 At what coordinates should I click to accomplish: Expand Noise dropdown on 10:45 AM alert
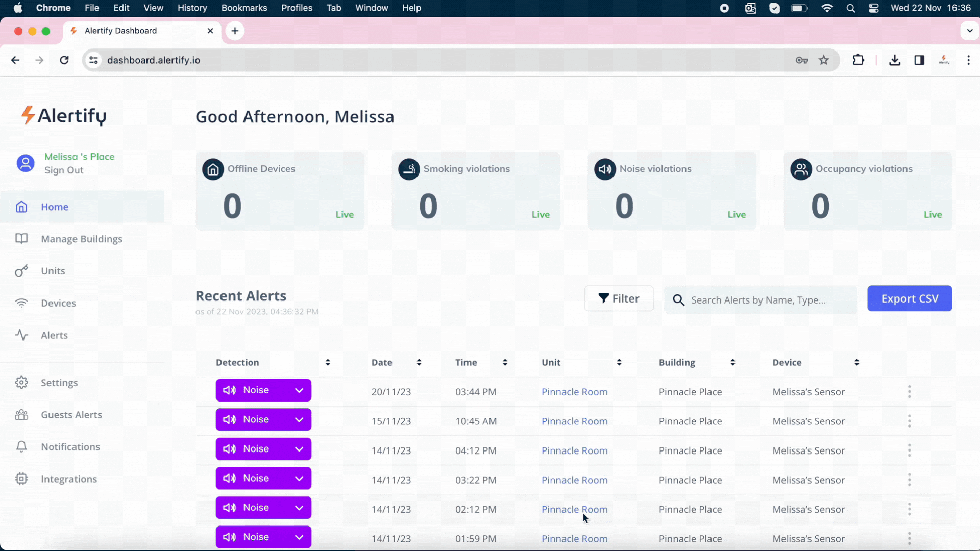click(x=299, y=420)
